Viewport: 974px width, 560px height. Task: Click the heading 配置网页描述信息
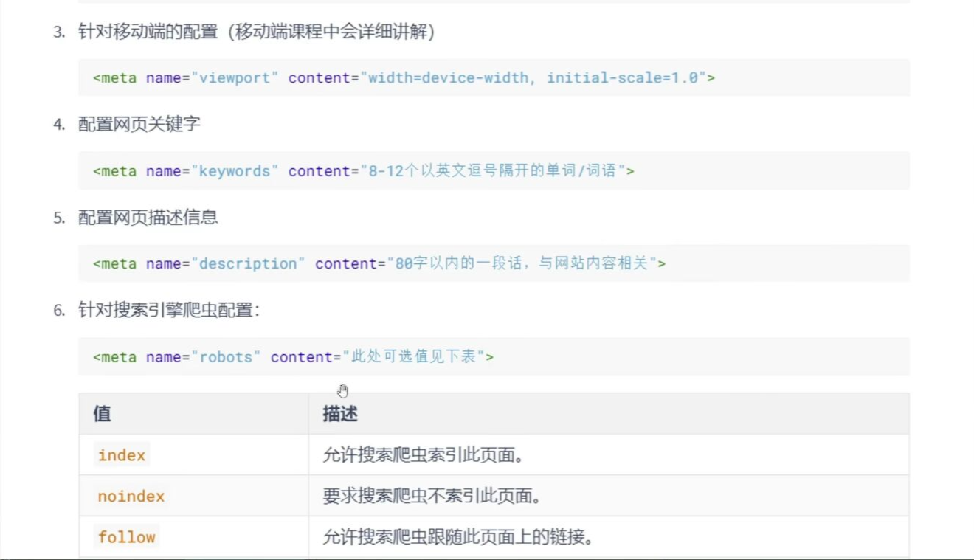[140, 217]
